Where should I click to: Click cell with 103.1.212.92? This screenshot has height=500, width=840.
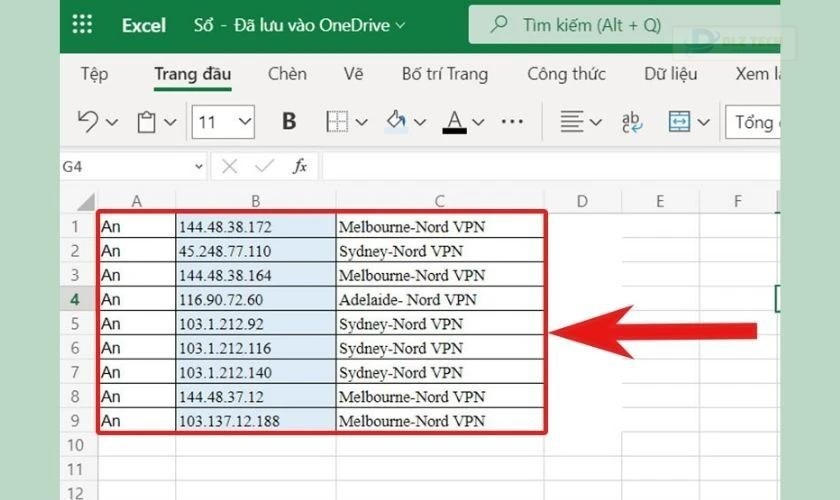point(256,323)
